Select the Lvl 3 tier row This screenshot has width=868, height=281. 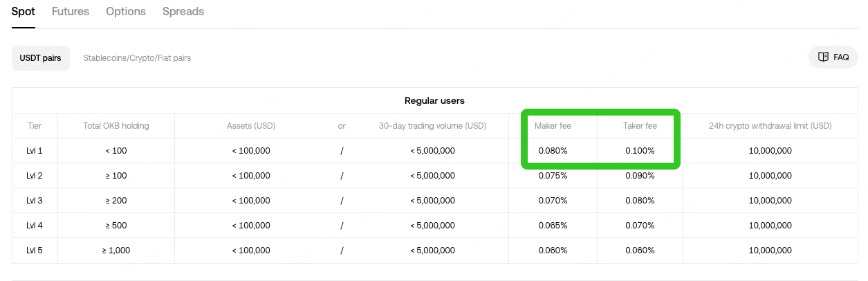coord(435,201)
